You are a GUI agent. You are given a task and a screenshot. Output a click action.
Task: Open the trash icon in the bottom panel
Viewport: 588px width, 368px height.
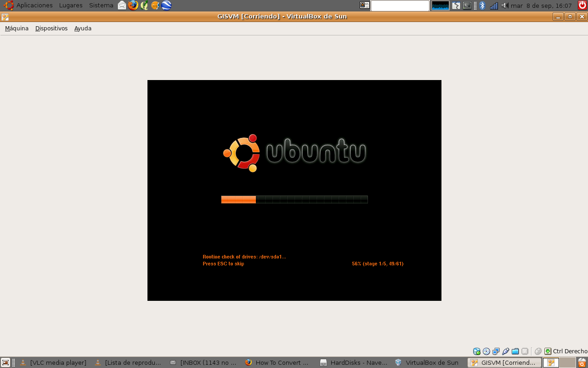(x=582, y=362)
